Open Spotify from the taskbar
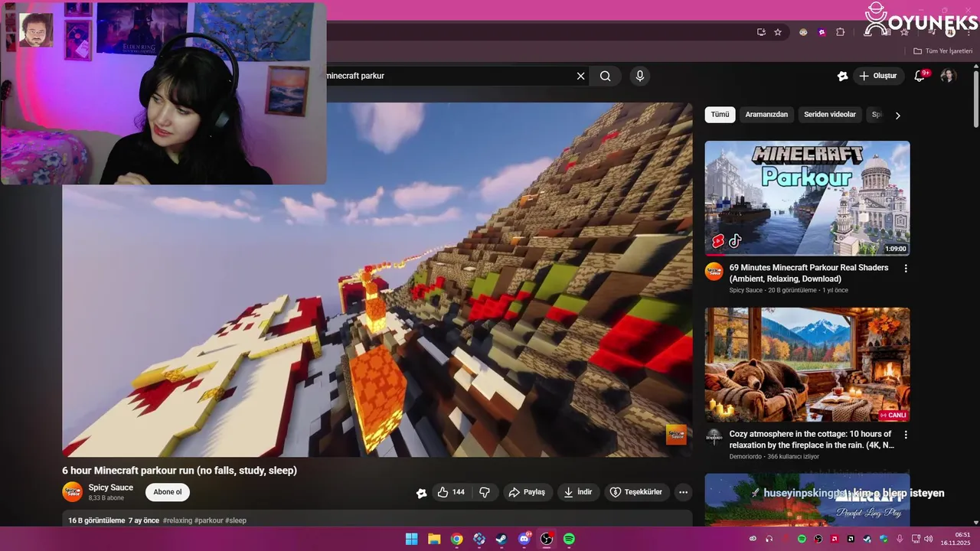The image size is (980, 551). 569,540
